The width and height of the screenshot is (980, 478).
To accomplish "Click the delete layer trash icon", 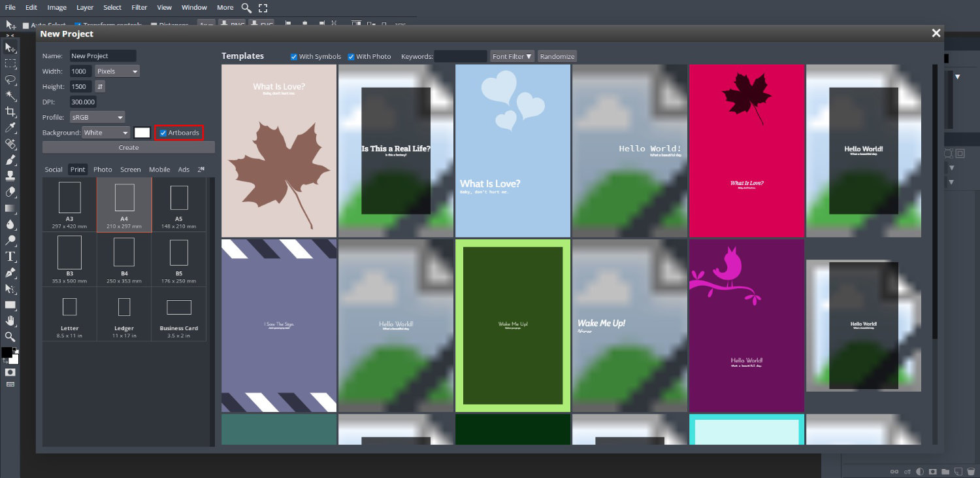I will click(x=972, y=471).
